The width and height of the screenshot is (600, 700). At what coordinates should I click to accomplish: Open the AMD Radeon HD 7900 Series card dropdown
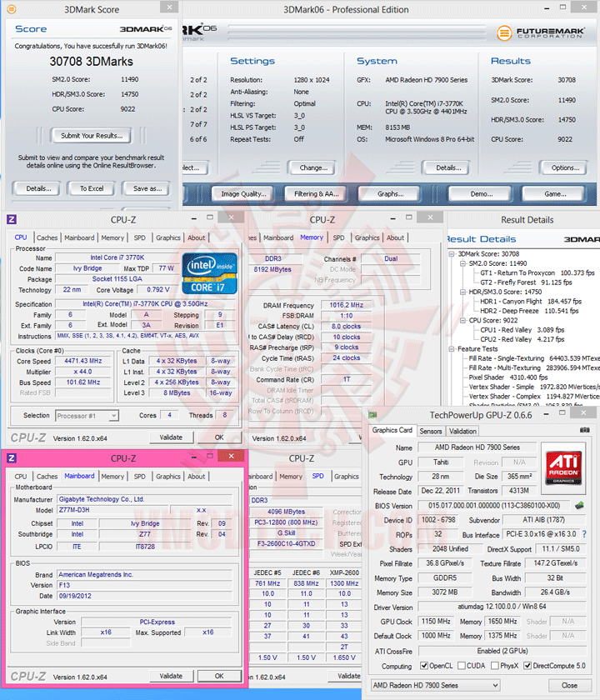point(435,685)
